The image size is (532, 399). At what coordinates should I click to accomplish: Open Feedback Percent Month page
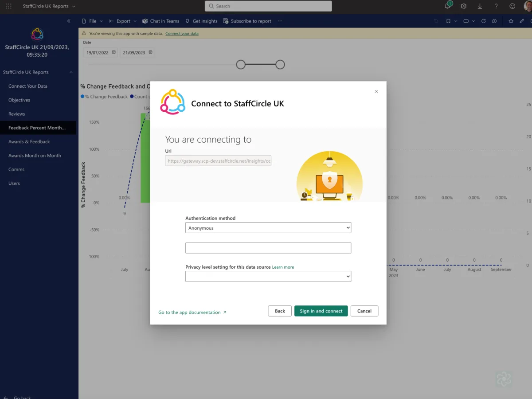tap(38, 128)
